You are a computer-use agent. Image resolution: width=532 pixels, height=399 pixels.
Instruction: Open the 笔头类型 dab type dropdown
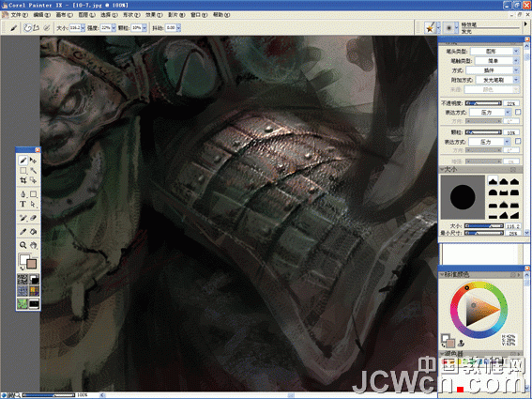495,52
